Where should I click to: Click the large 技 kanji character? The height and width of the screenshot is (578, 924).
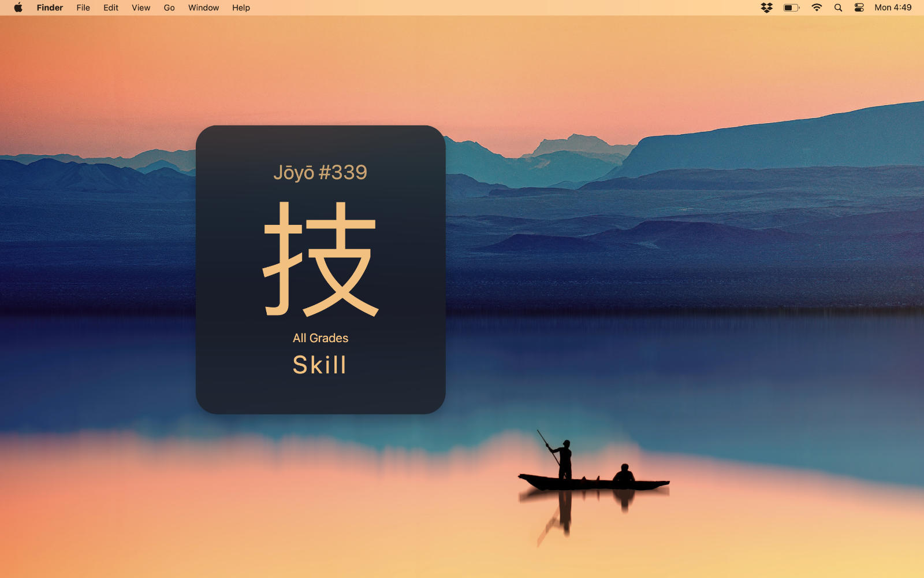[x=321, y=259]
